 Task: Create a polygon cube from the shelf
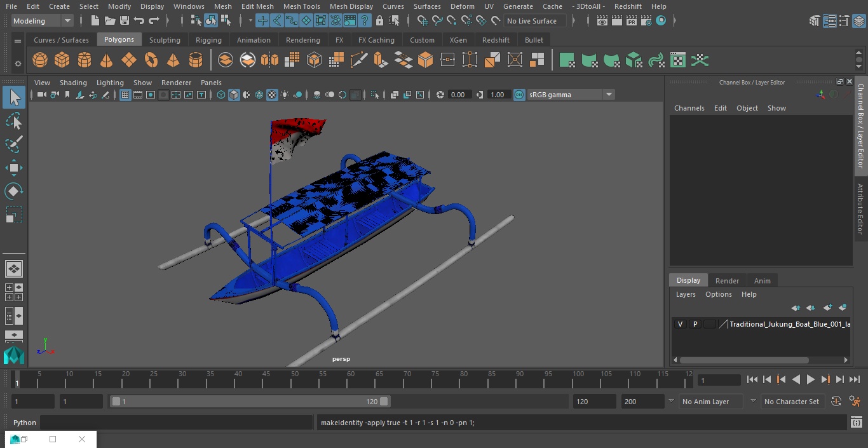62,60
